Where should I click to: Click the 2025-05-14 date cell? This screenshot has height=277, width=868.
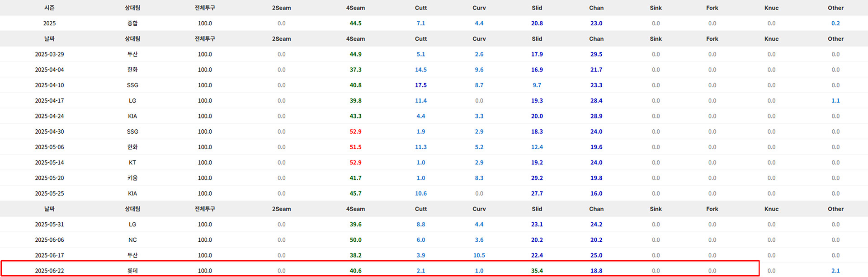tap(49, 163)
